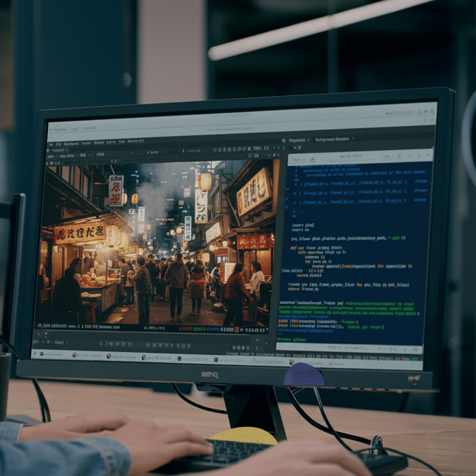The height and width of the screenshot is (476, 476).
Task: Click the document icon beside the panel tabs
Action: point(284,140)
